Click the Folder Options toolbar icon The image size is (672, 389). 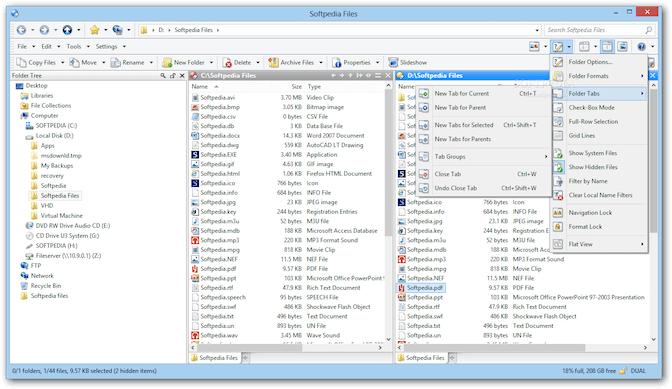558,47
